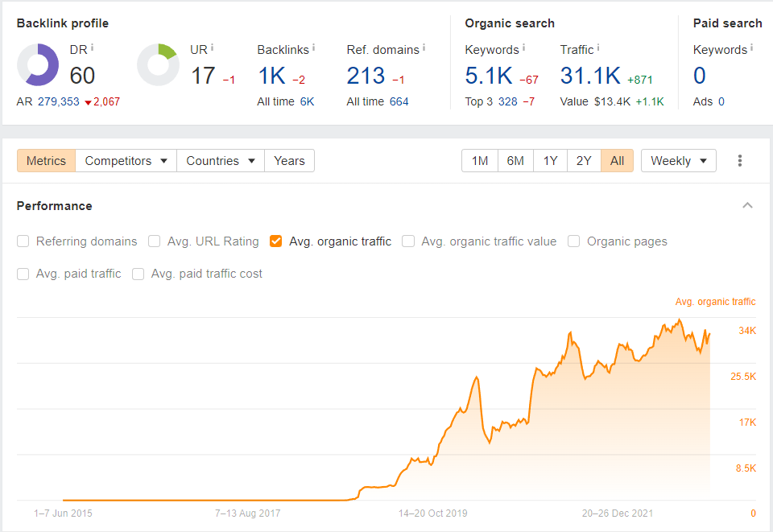Click the purple DR donut chart
The width and height of the screenshot is (773, 532).
[x=38, y=65]
